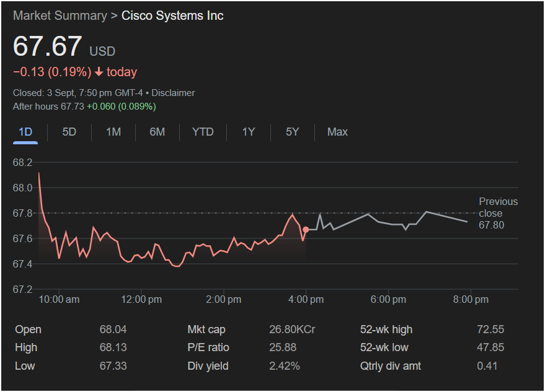Click the Disclaimer link
The width and height of the screenshot is (545, 392).
pyautogui.click(x=173, y=93)
